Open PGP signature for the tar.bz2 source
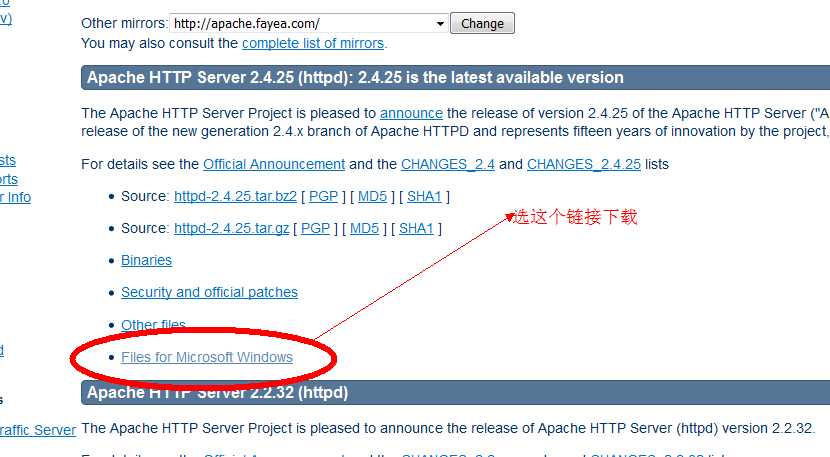 [323, 196]
